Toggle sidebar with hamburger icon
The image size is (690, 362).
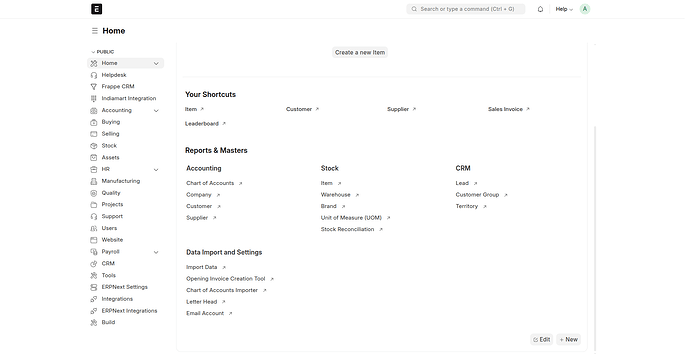tap(95, 31)
